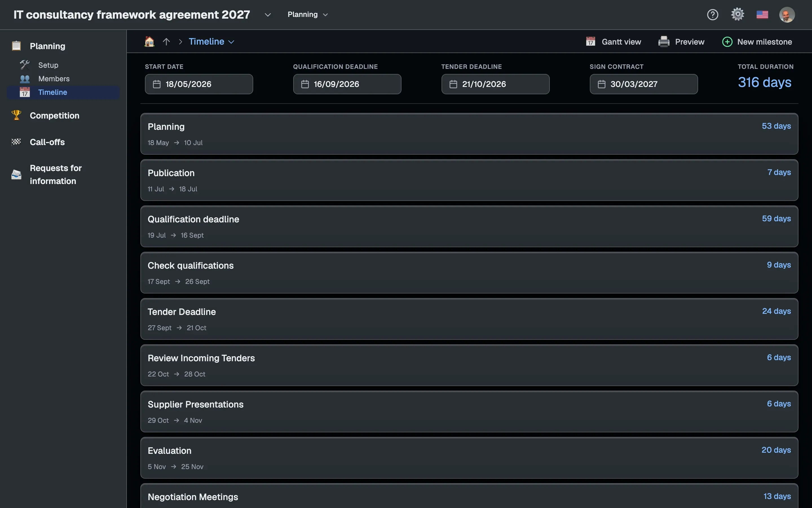Open Requests for information
Image resolution: width=812 pixels, height=508 pixels.
tap(56, 174)
